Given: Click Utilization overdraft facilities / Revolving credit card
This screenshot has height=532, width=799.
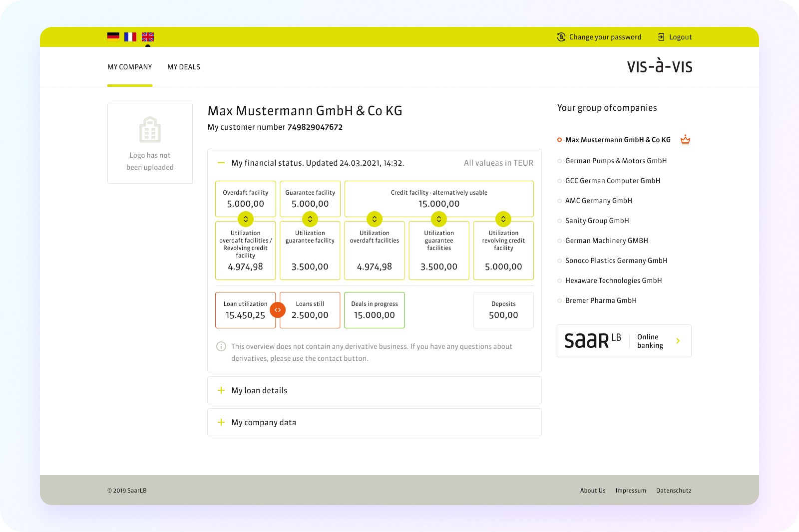Looking at the screenshot, I should 245,251.
